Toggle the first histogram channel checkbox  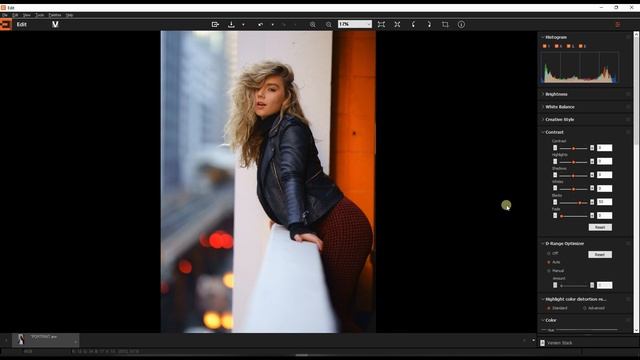click(544, 46)
